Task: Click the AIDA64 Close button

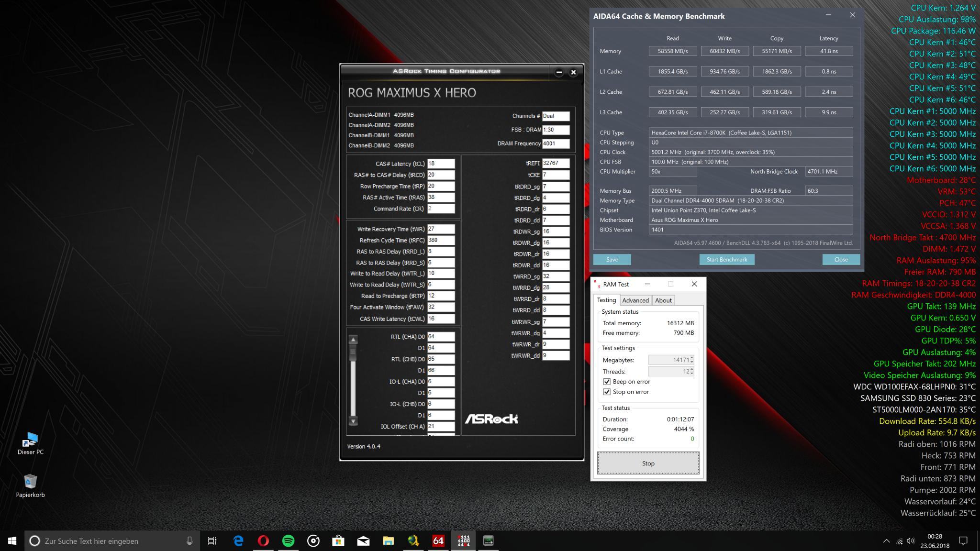Action: click(x=841, y=259)
